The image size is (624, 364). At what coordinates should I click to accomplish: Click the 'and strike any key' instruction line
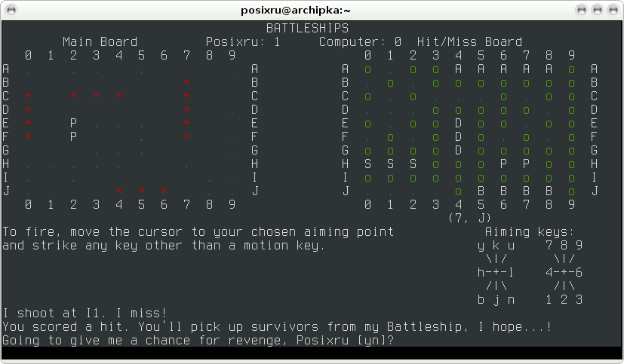pyautogui.click(x=164, y=246)
